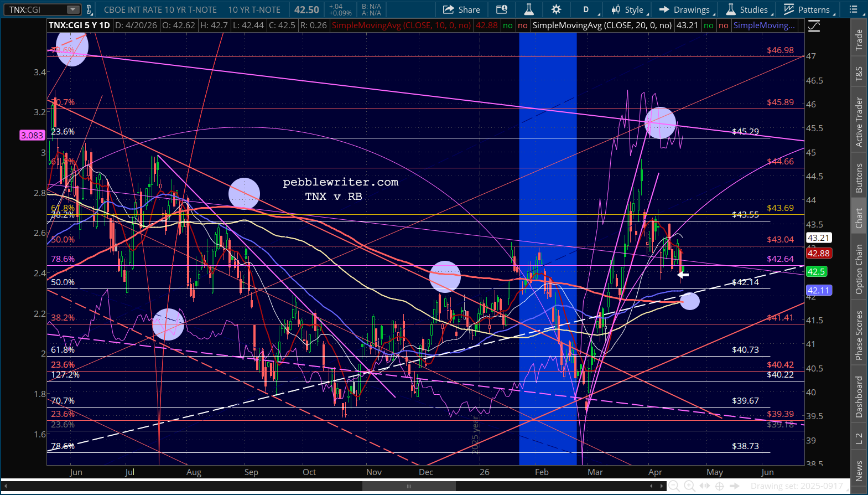868x495 pixels.
Task: Open the Trade sidebar tab
Action: click(859, 40)
